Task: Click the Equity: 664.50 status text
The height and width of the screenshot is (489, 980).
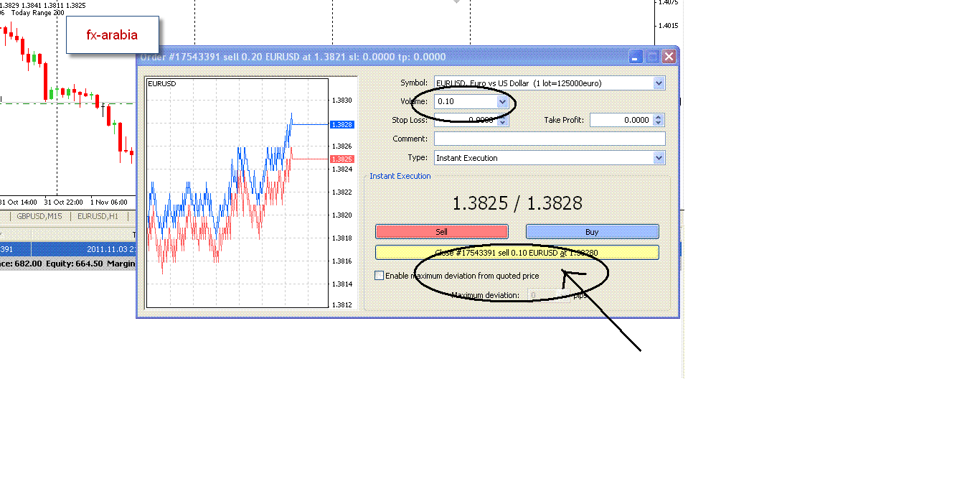Action: [x=75, y=264]
